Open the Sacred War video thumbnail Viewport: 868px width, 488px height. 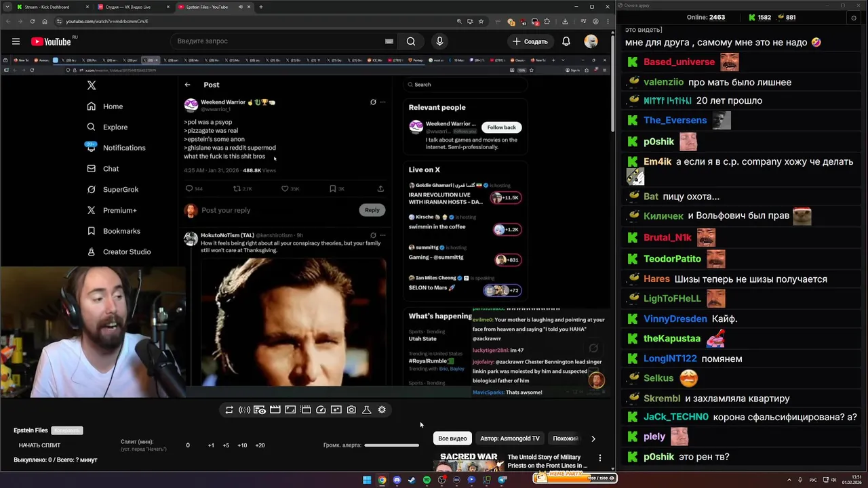pos(469,461)
